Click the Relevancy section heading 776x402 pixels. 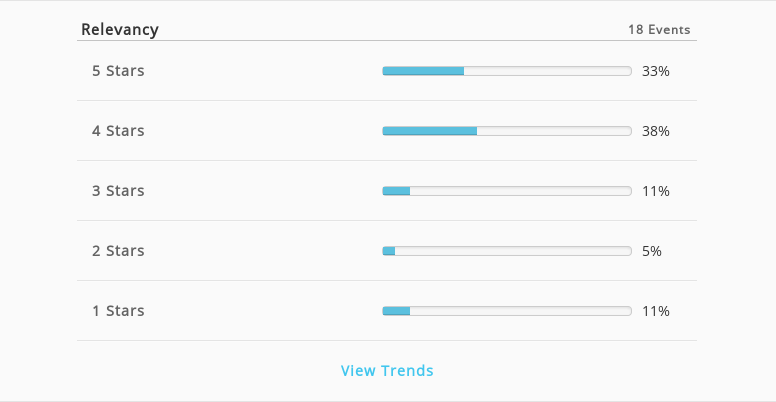coord(120,30)
